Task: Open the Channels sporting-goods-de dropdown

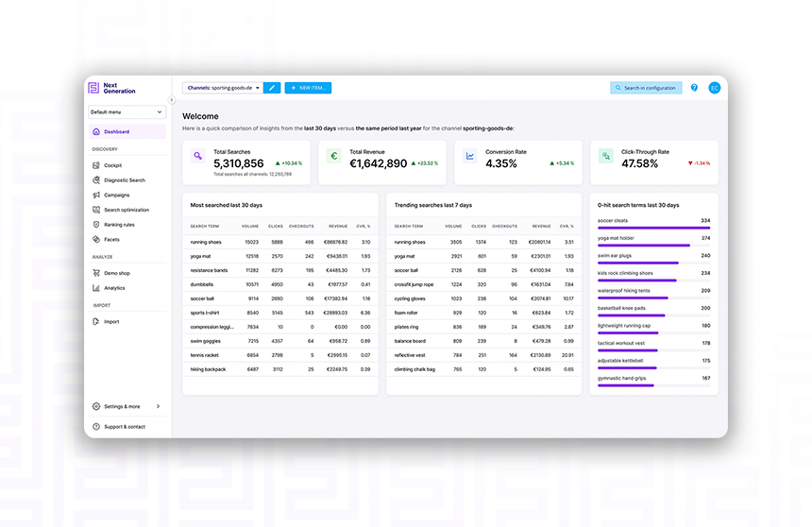Action: [223, 88]
